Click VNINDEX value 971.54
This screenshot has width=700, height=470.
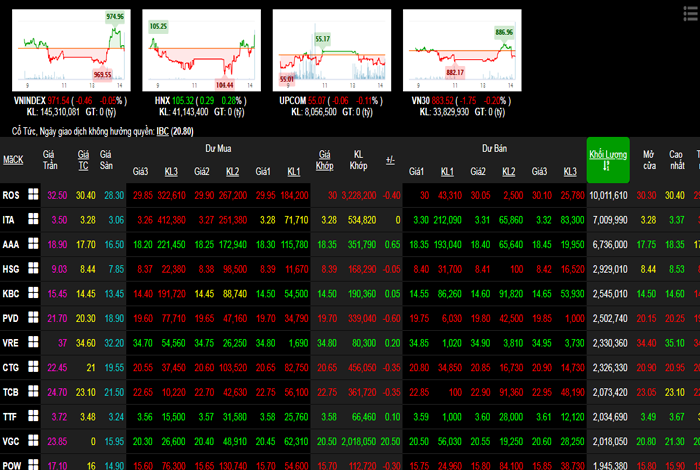coord(58,100)
